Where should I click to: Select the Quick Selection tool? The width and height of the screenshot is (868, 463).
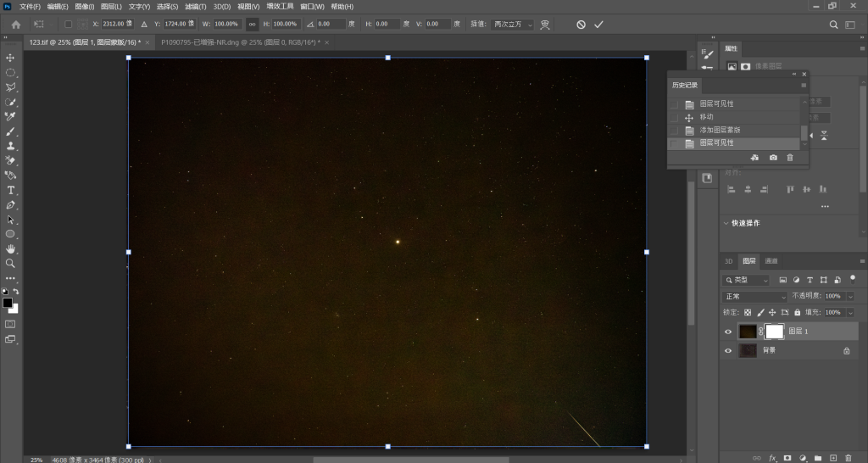(x=10, y=102)
